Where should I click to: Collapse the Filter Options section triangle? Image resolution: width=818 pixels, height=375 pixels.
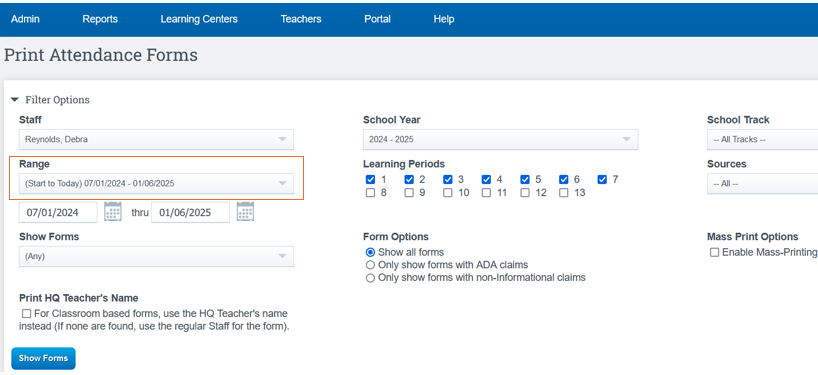point(15,100)
